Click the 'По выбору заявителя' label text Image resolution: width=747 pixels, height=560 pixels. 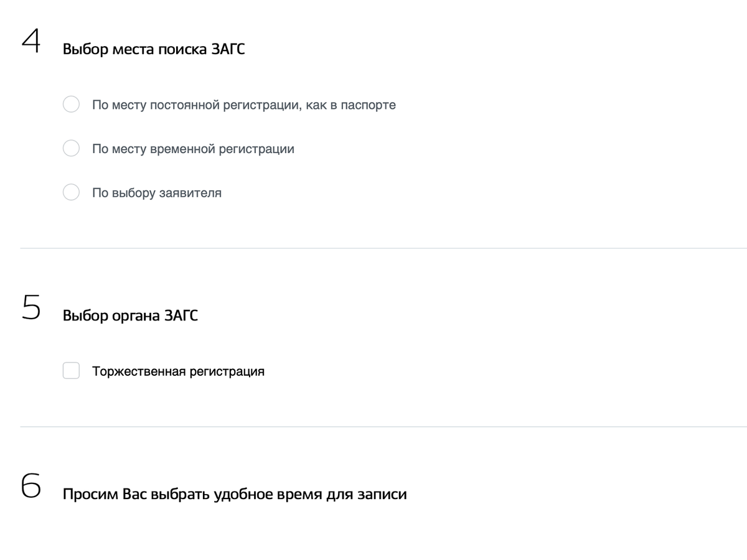157,193
